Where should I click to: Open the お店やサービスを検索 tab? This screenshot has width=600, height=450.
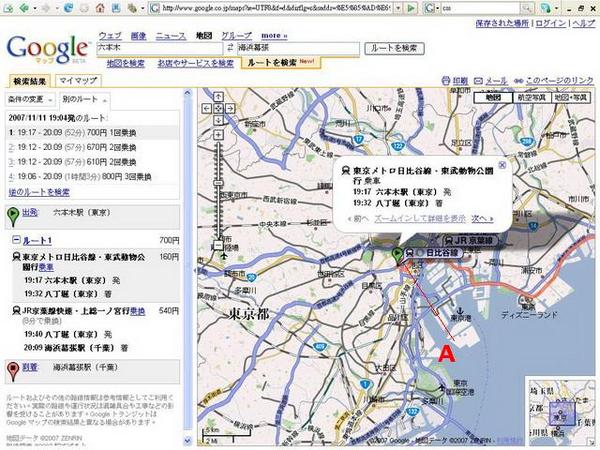pyautogui.click(x=196, y=63)
